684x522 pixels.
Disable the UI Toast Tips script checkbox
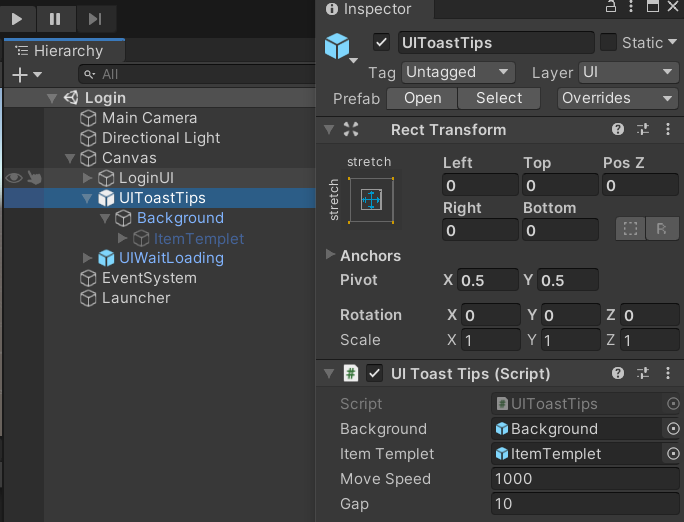pos(375,374)
